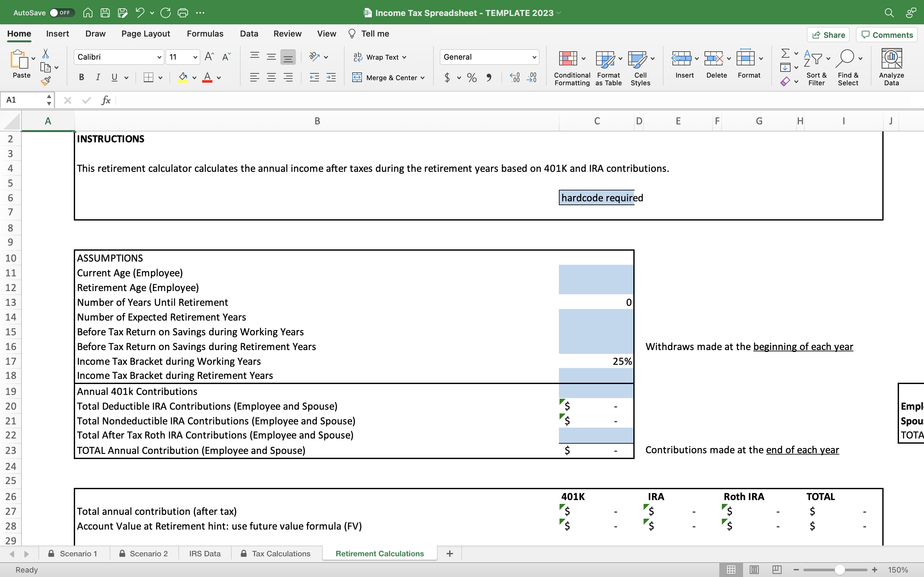Apply the Percent number style
The image size is (924, 577).
[471, 78]
